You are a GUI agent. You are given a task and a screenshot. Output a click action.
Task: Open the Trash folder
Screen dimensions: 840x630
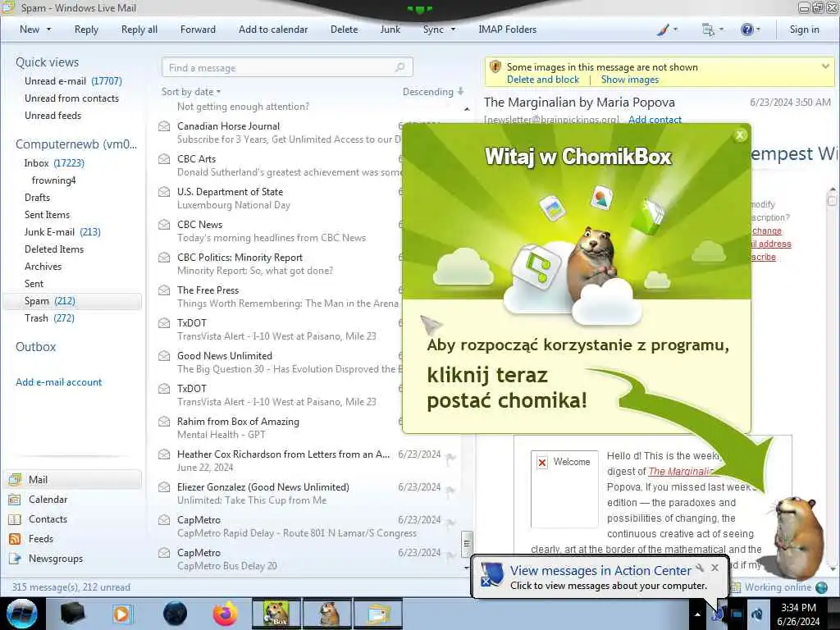(49, 317)
